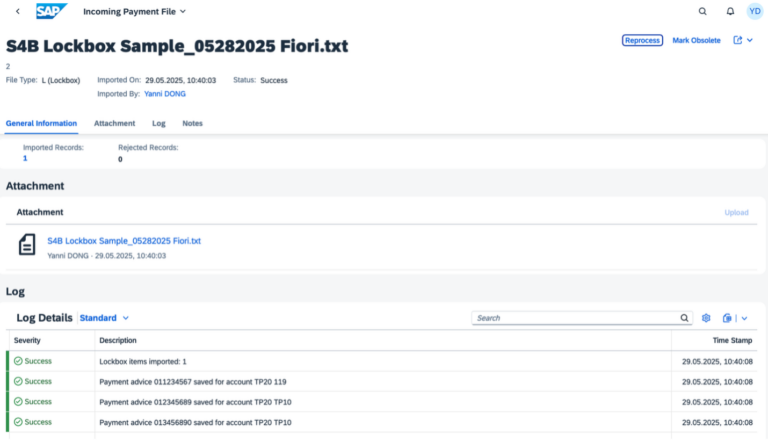Click into the log Search field
Screen dimensions: 768x441
(575, 318)
